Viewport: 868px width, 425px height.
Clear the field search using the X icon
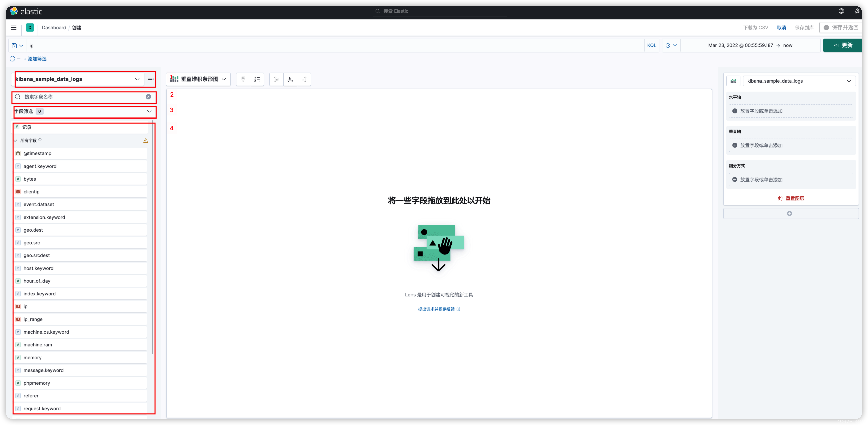[x=148, y=97]
